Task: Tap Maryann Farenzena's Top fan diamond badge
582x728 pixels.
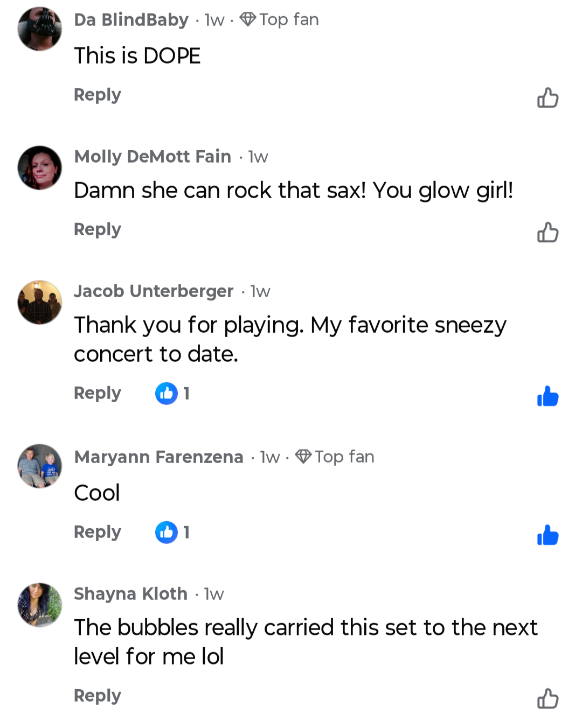Action: point(303,457)
